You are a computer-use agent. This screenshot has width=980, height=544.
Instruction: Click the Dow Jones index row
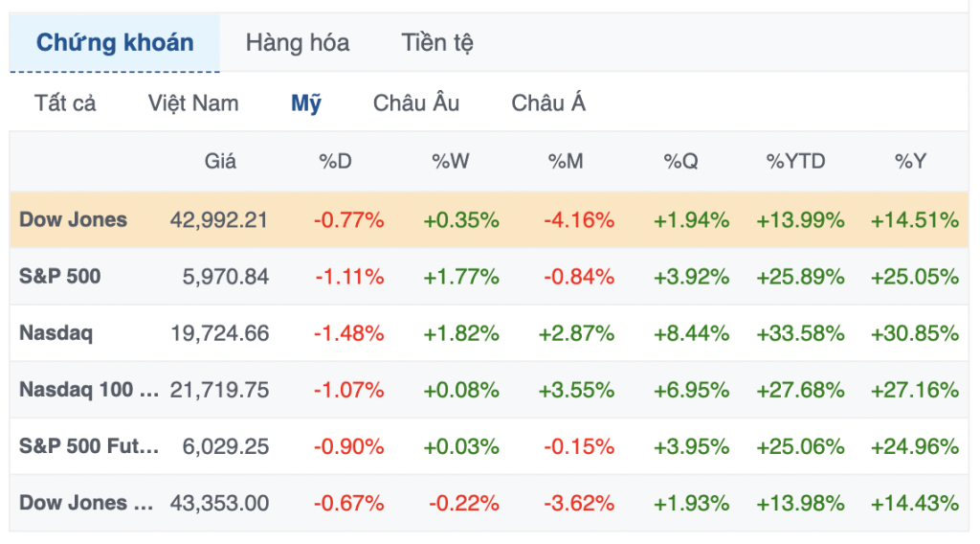74,219
